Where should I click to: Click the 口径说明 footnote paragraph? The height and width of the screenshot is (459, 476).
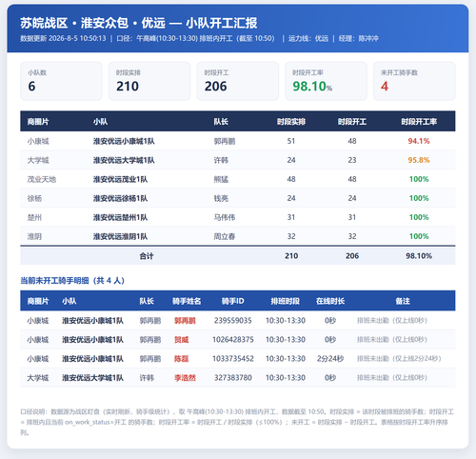pyautogui.click(x=237, y=422)
